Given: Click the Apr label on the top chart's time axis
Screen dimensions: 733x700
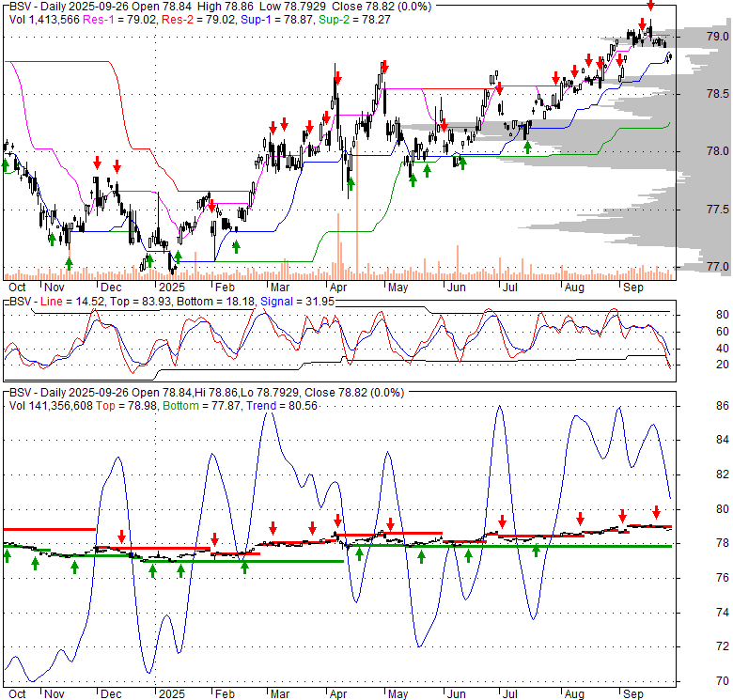Looking at the screenshot, I should pyautogui.click(x=338, y=288).
